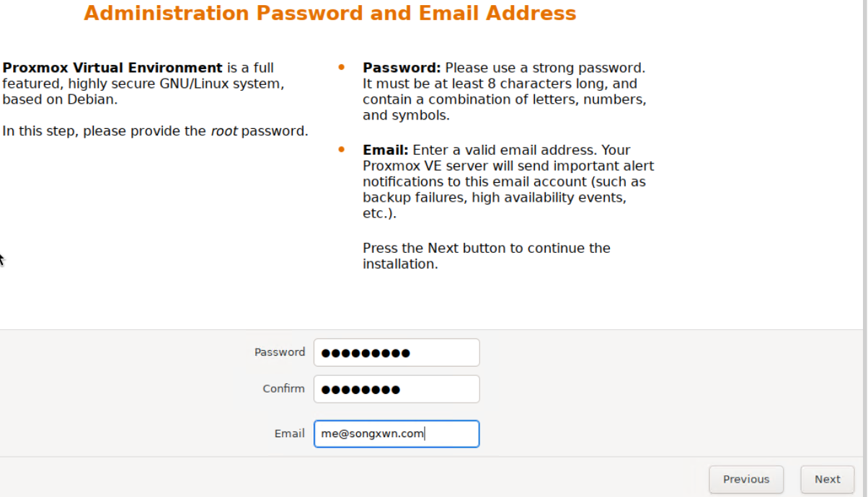The width and height of the screenshot is (868, 497).
Task: Click the 'backup failures, high availability events' text
Action: [x=495, y=197]
